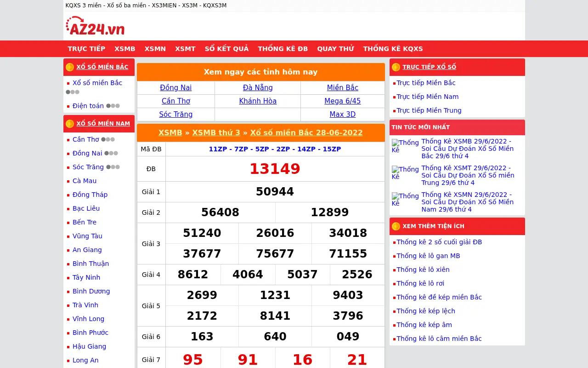Open Thống kê kép lệch link
This screenshot has width=588, height=368.
[426, 311]
